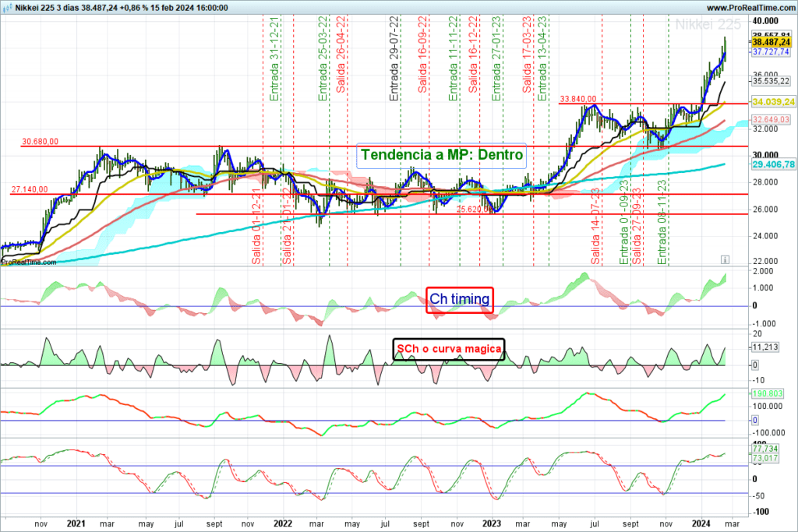Click the 'Entrada 13-04-23' vertical marker label
Viewport: 798px width, 532px height.
pos(542,58)
